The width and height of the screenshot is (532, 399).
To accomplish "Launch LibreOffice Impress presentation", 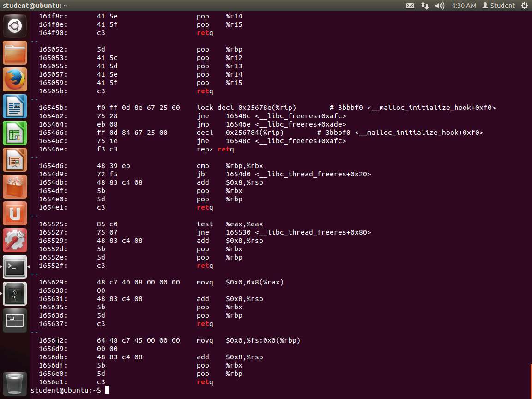I will pyautogui.click(x=15, y=160).
